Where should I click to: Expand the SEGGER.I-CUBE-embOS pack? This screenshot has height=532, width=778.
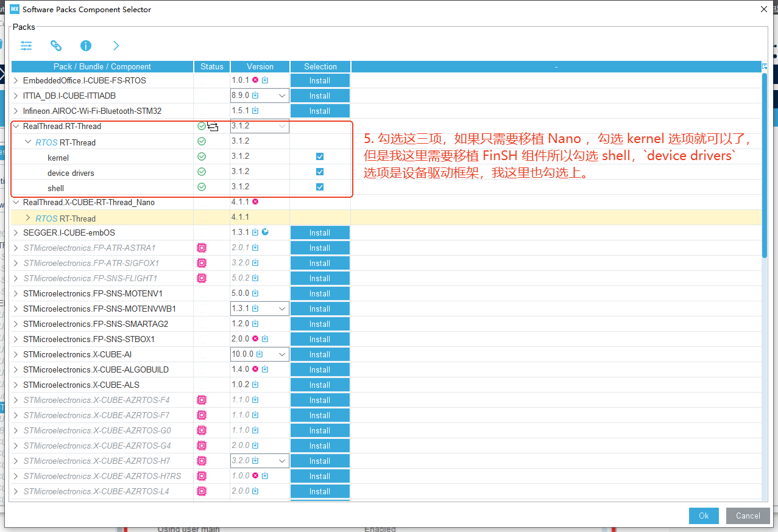16,233
